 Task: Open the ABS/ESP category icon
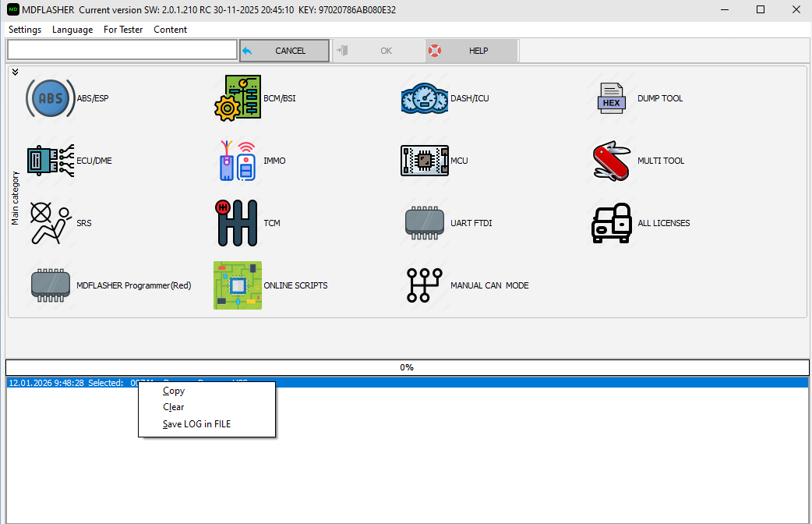(51, 99)
